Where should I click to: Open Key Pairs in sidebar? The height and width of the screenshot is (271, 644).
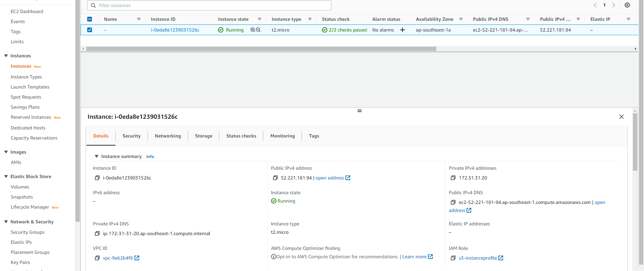click(20, 262)
